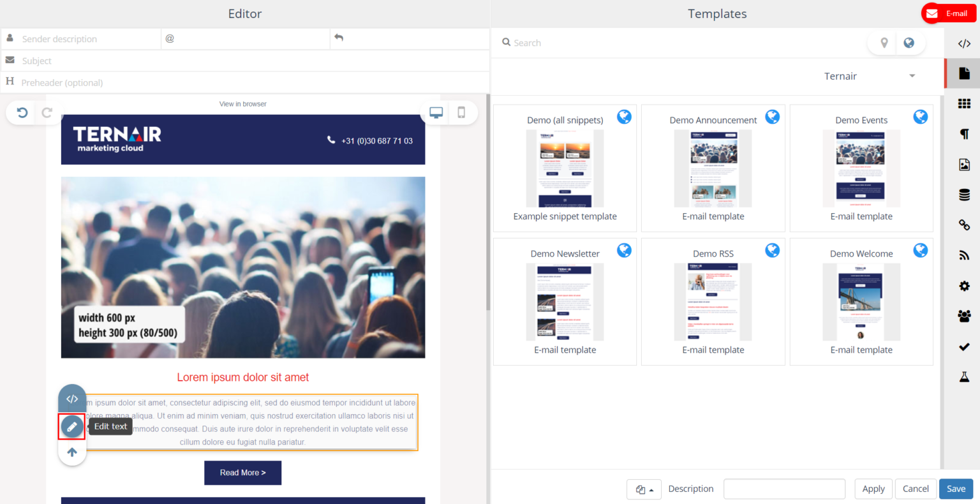
Task: Switch preview to desktop view
Action: pos(436,113)
